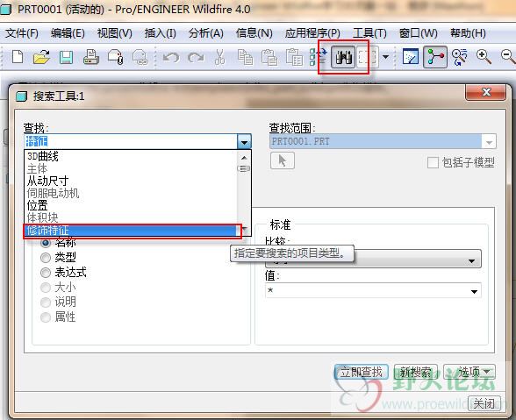Click the 关闭 button
Screen dimensions: 516x420
[484, 403]
